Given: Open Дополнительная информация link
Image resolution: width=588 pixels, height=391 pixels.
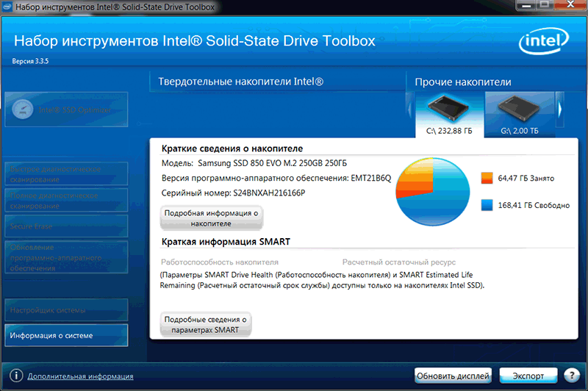Looking at the screenshot, I should coord(80,376).
